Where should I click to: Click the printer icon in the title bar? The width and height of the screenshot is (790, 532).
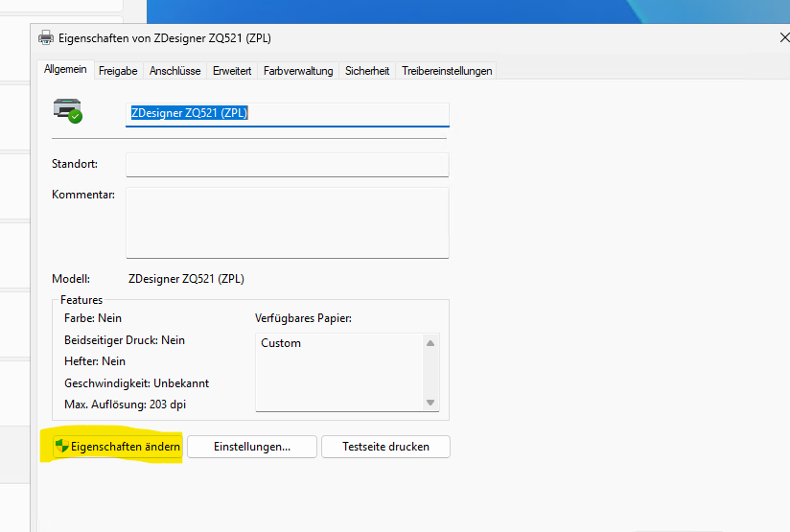[x=46, y=37]
